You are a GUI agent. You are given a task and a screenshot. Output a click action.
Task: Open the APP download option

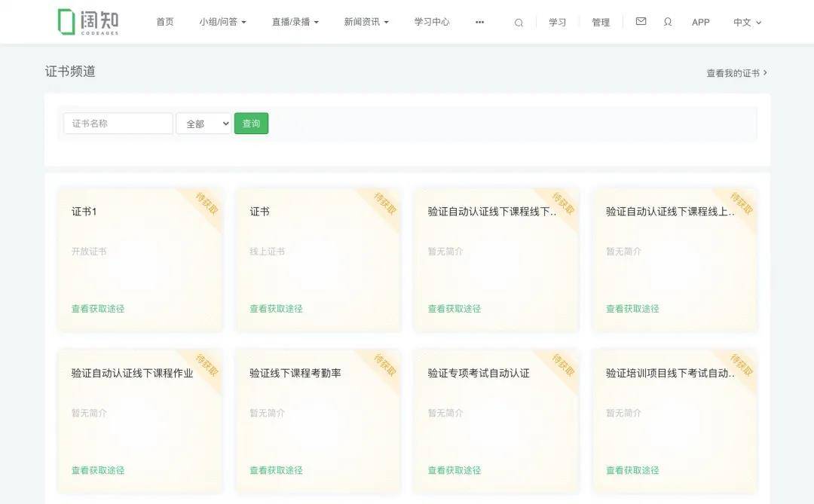point(701,22)
